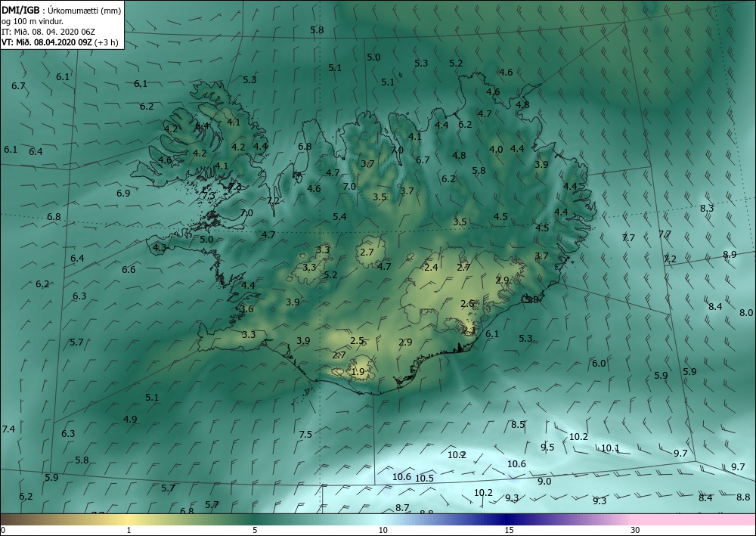This screenshot has width=756, height=536.
Task: Click the 10.1 value on the map
Action: point(610,448)
